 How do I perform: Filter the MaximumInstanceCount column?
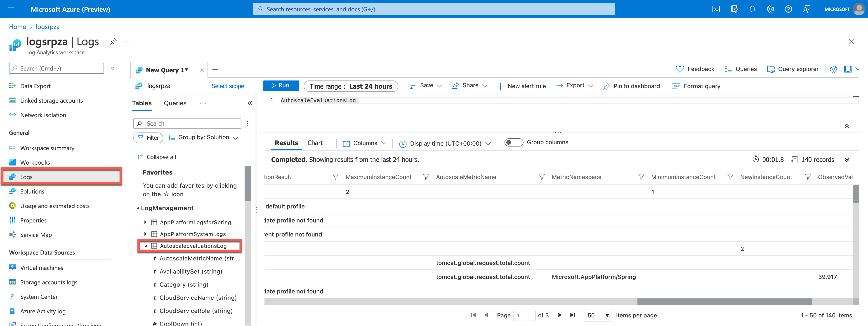point(426,177)
